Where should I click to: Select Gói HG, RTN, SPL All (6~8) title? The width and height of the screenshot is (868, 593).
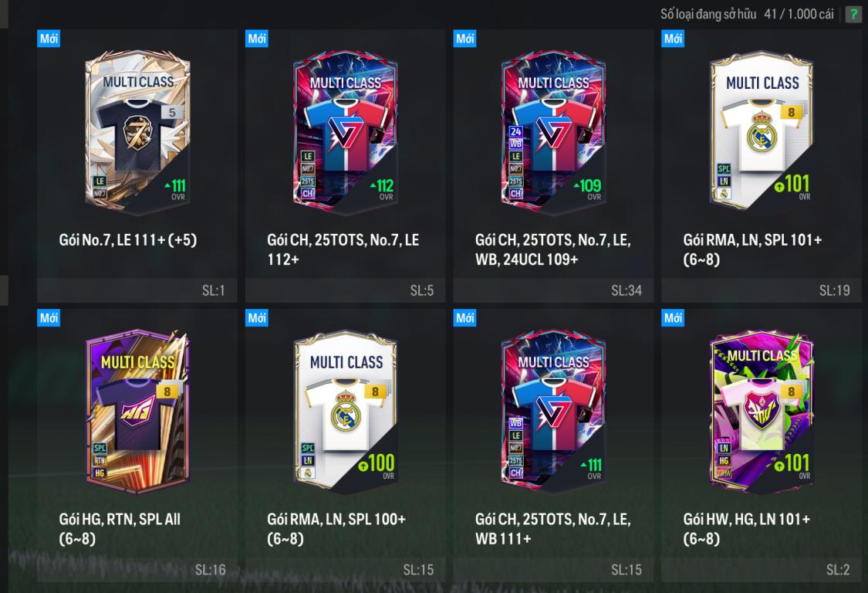tap(120, 529)
